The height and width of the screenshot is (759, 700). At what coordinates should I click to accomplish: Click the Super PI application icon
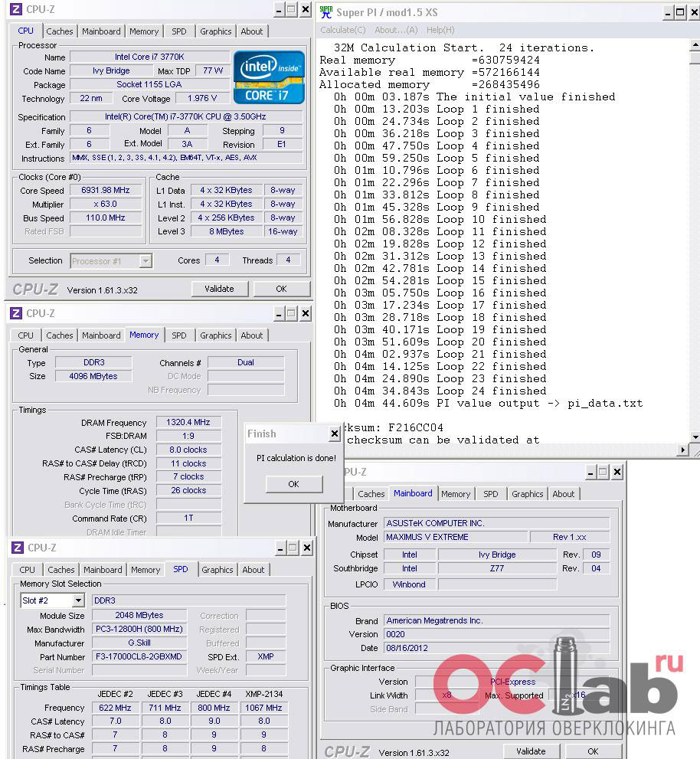(x=325, y=12)
